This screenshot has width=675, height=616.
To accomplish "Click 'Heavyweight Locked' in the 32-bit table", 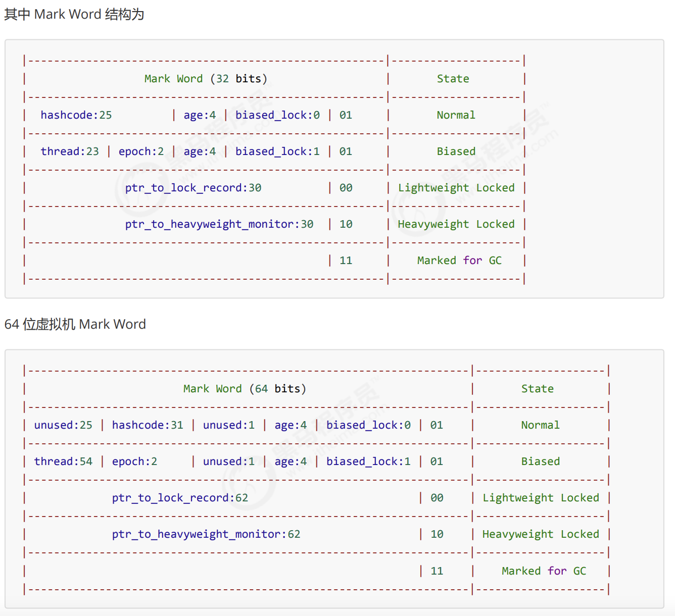I will coord(456,224).
